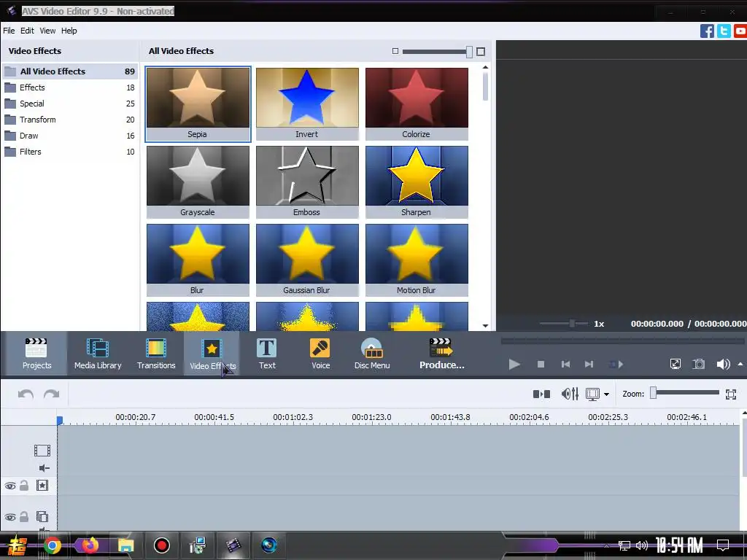Click the split clip icon on the timeline toolbar
747x560 pixels.
pyautogui.click(x=542, y=394)
